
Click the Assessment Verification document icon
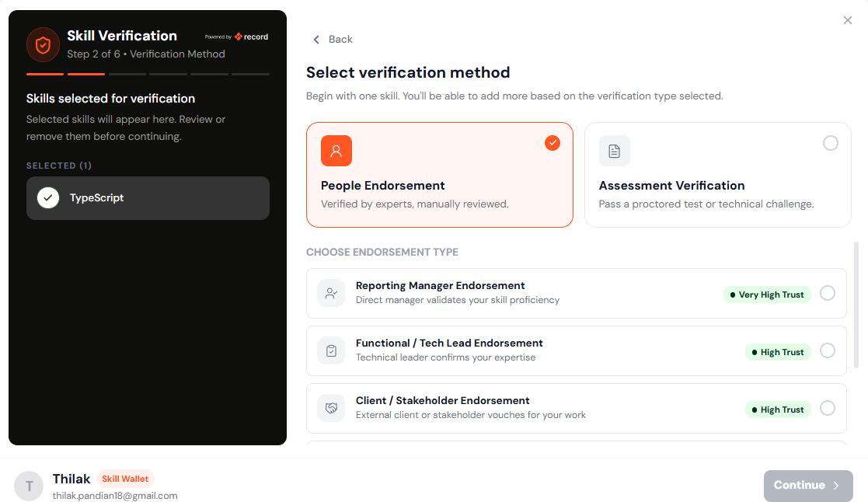point(615,151)
